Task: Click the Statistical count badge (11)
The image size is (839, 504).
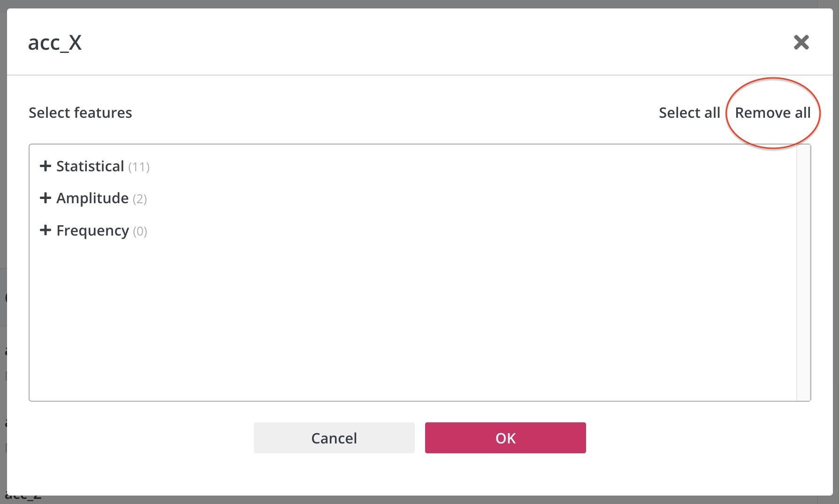Action: tap(139, 167)
